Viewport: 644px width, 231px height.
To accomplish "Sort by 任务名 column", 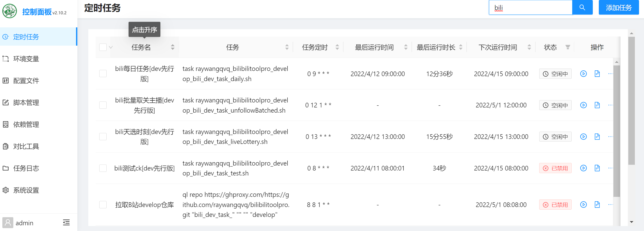I will coord(141,47).
